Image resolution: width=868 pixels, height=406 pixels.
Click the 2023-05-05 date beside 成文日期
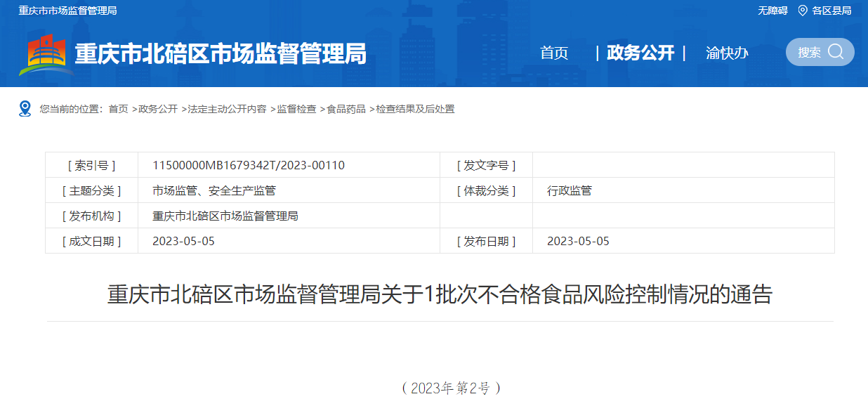[x=183, y=241]
